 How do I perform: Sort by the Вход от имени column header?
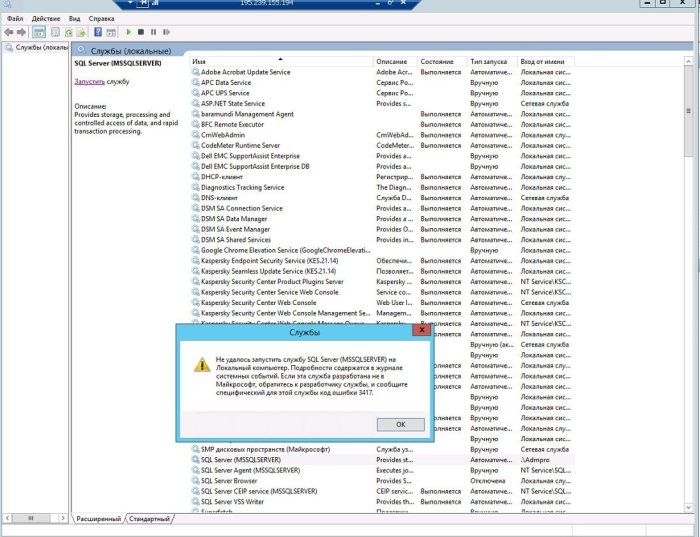(x=546, y=62)
